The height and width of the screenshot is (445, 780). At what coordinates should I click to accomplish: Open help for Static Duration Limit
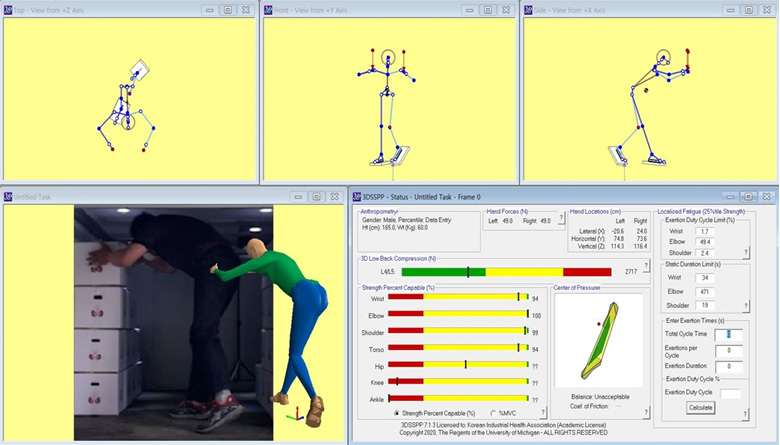746,305
